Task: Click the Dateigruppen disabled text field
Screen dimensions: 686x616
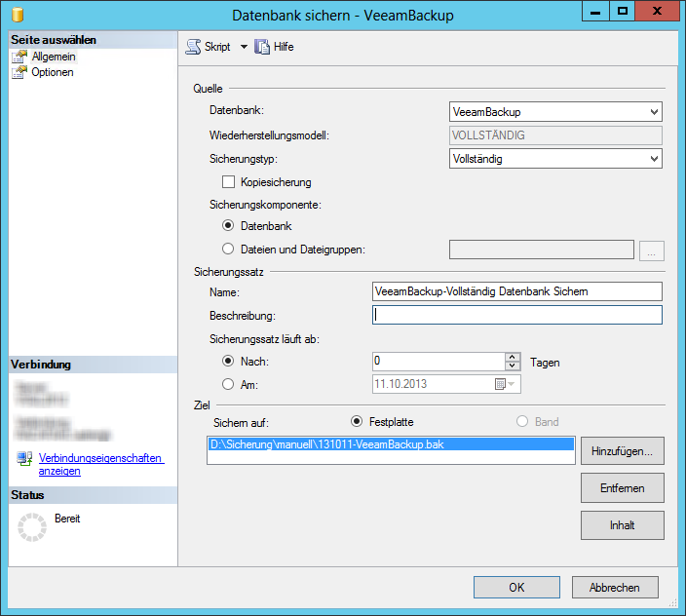Action: click(541, 250)
